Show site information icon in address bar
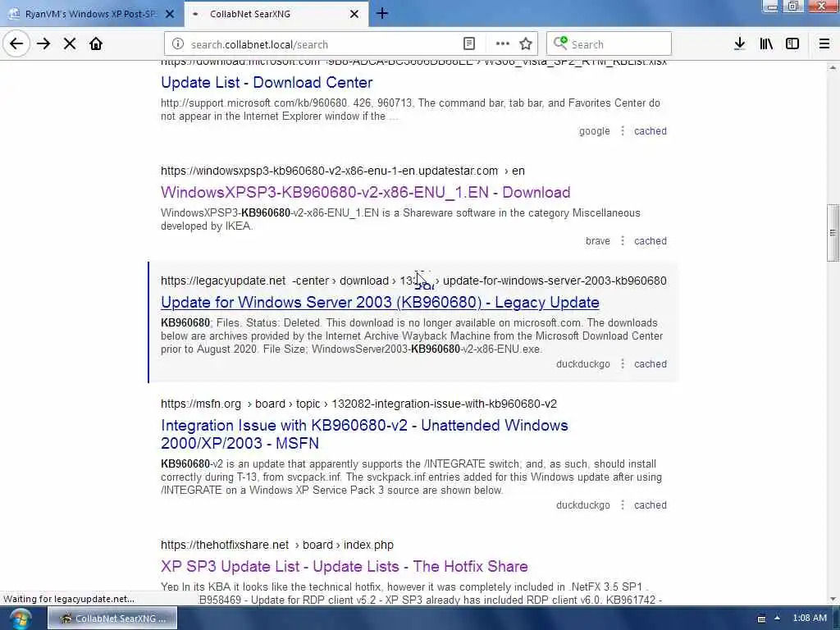Image resolution: width=840 pixels, height=630 pixels. pos(178,44)
